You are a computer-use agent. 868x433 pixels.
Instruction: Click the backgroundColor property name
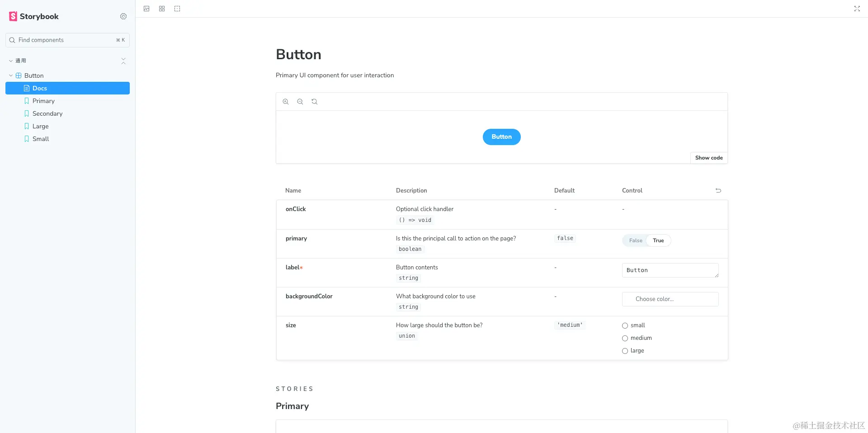click(x=309, y=297)
